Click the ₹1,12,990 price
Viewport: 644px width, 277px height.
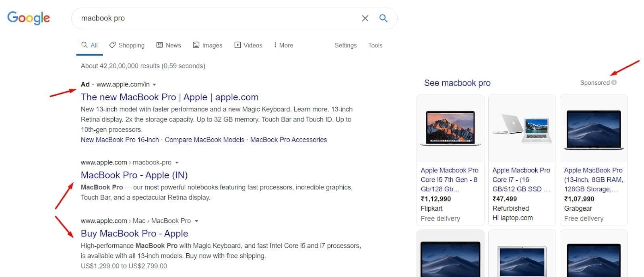coord(436,199)
